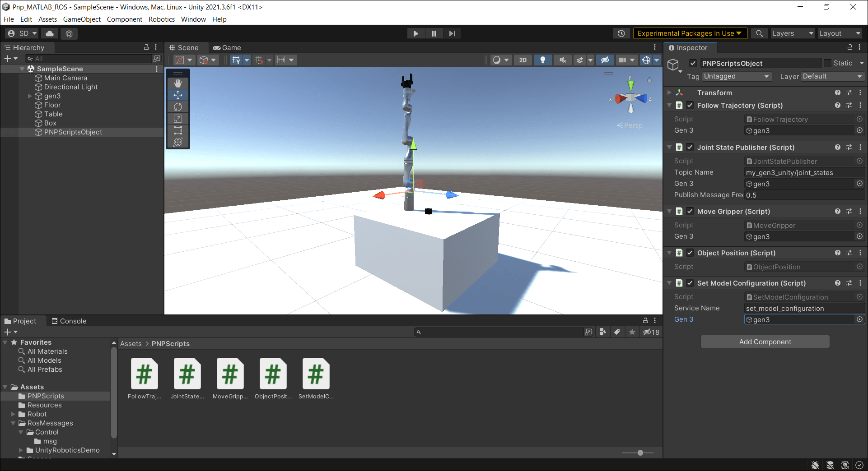868x471 pixels.
Task: Select the Move tool in Scene toolbar
Action: click(x=178, y=95)
